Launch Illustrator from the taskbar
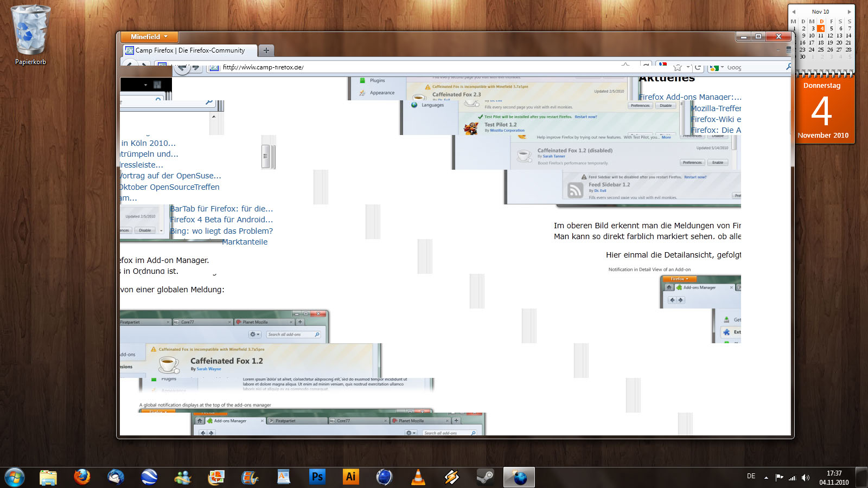Image resolution: width=868 pixels, height=488 pixels. point(350,477)
